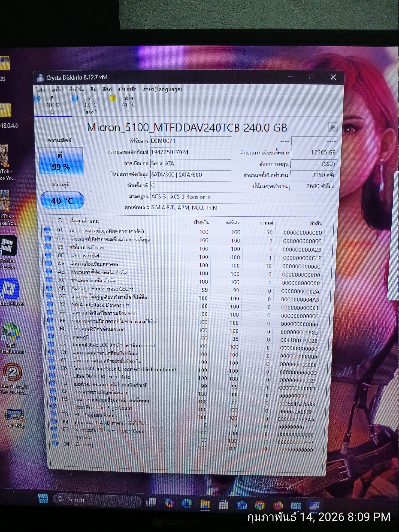The image size is (399, 532).
Task: Open Google Chrome from taskbar
Action: pyautogui.click(x=260, y=506)
